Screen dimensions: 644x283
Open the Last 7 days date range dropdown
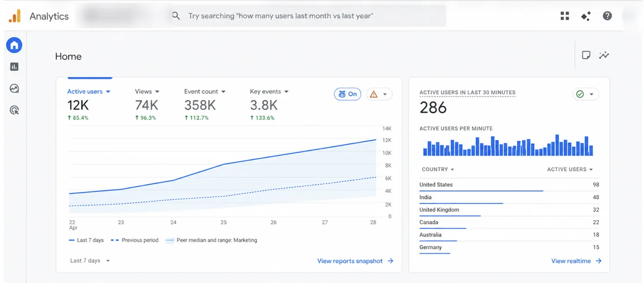[x=90, y=261]
